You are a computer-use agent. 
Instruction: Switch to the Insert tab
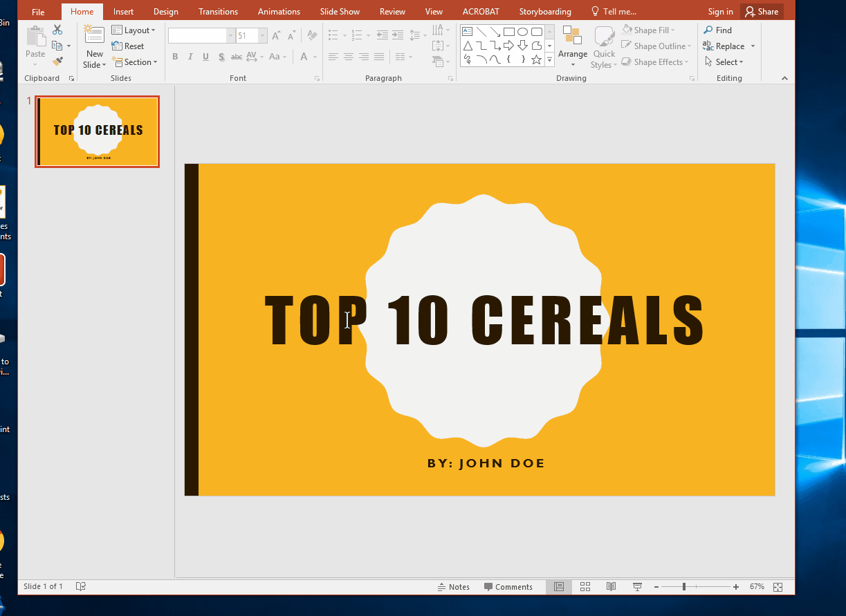(x=124, y=12)
